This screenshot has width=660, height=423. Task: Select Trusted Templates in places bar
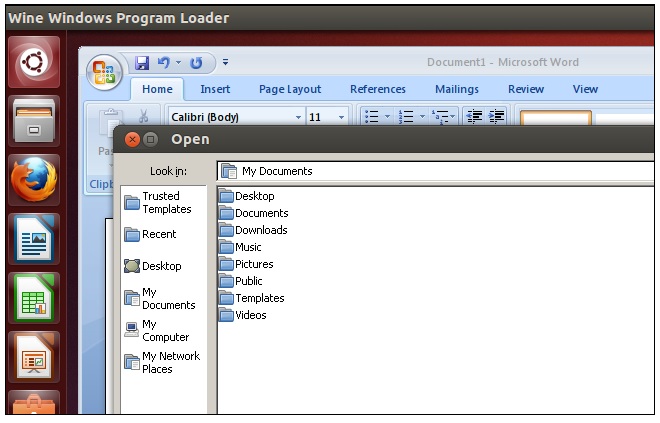pos(158,202)
